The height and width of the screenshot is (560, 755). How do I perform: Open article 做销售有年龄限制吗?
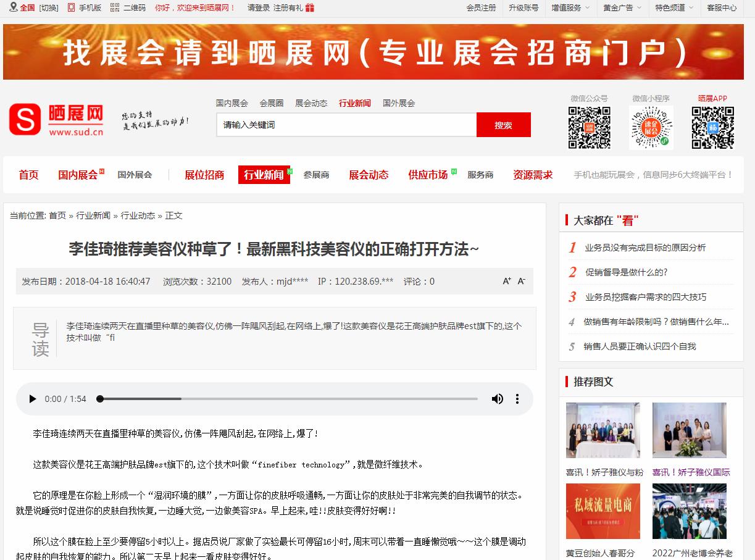coord(656,322)
